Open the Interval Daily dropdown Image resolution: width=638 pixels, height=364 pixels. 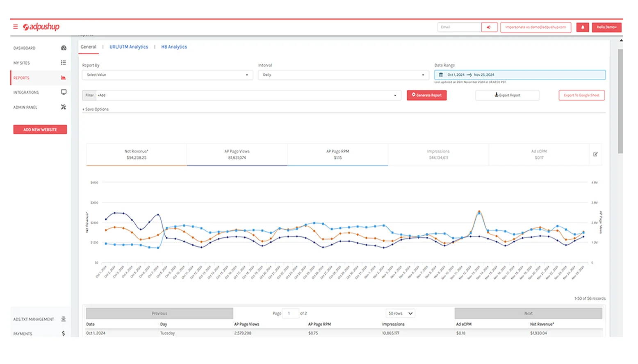tap(344, 75)
